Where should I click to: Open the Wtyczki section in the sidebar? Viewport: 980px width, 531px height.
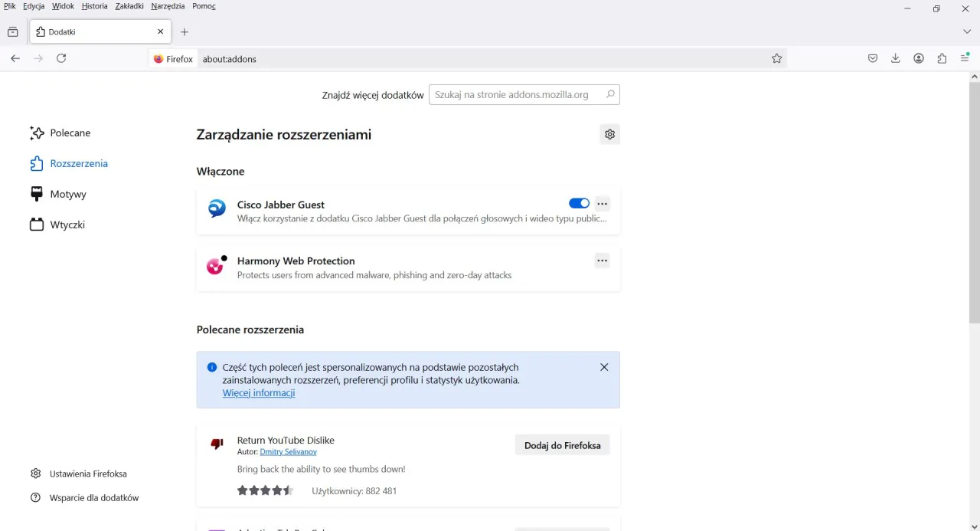coord(67,225)
